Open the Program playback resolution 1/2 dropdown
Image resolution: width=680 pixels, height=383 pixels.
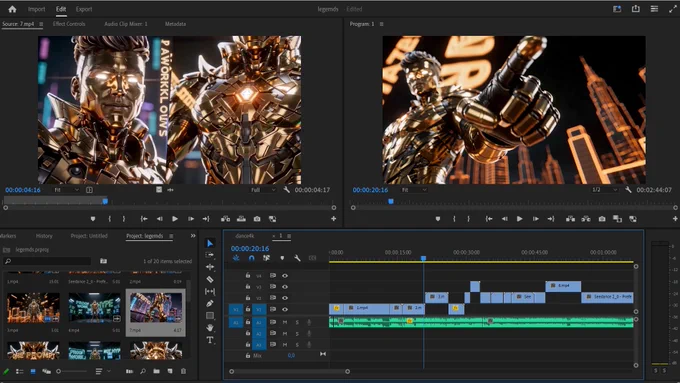coord(605,190)
